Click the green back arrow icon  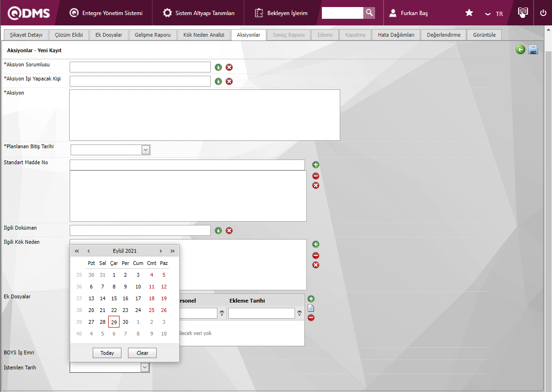520,49
